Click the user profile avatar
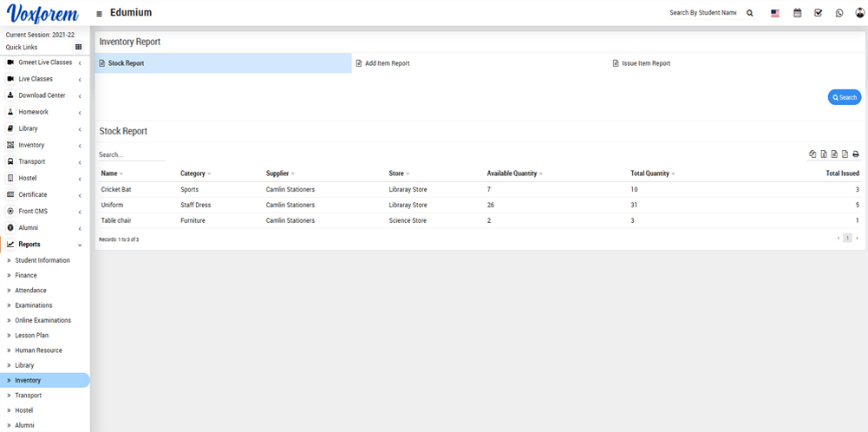This screenshot has width=868, height=432. point(858,13)
